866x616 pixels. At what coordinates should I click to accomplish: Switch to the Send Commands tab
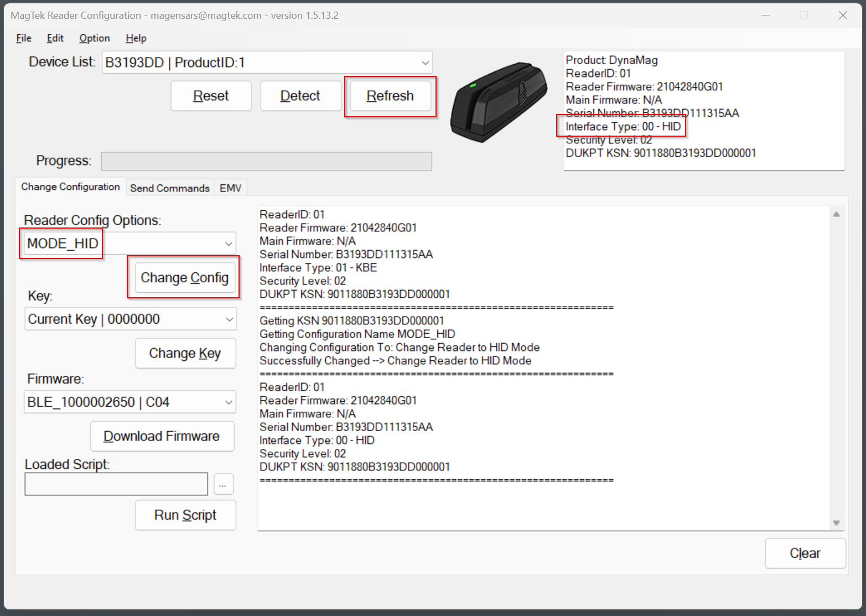[x=170, y=188]
